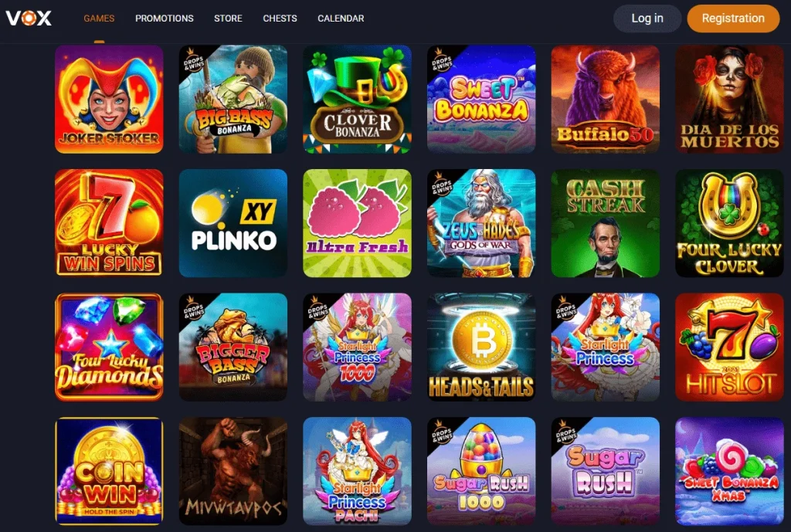This screenshot has width=791, height=532.
Task: Open the Sweet Bonanza slot game
Action: tap(481, 100)
